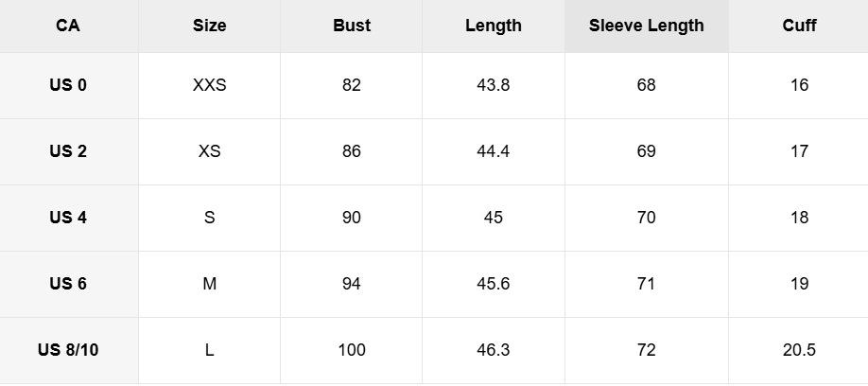Select the length value 43.8
The height and width of the screenshot is (386, 868).
coord(494,85)
